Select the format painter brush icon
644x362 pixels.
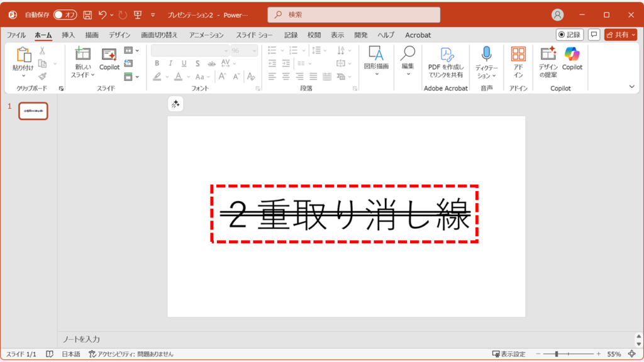[42, 77]
